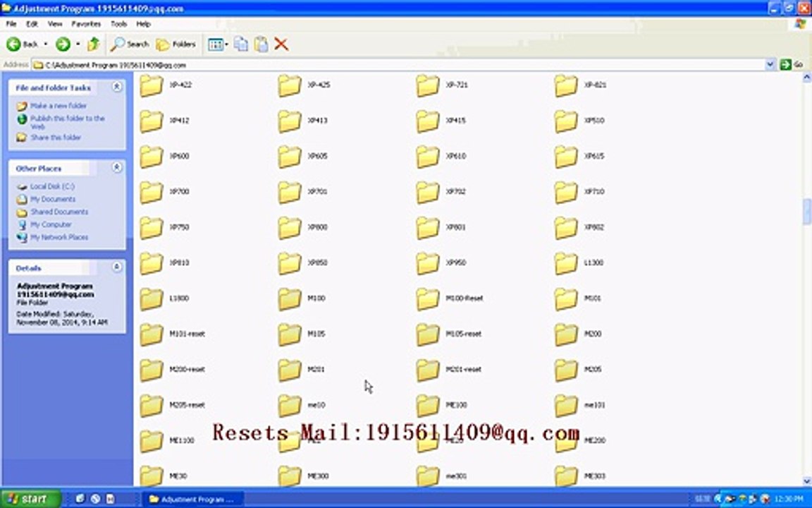The width and height of the screenshot is (812, 508).
Task: Select the XP750 folder
Action: [x=165, y=228]
